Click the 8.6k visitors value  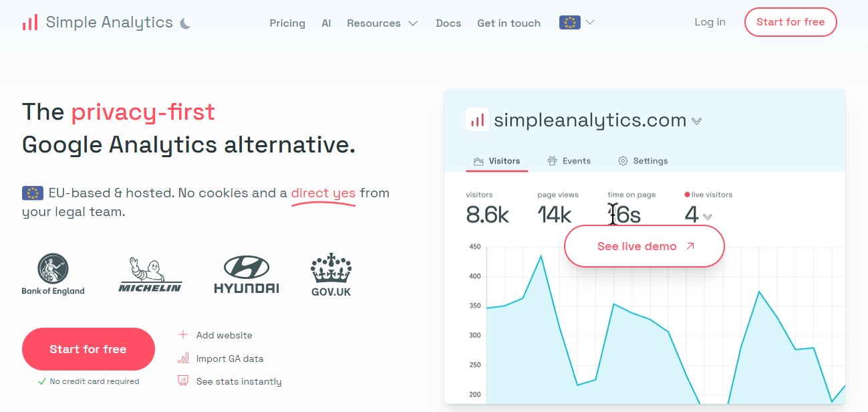pos(488,215)
